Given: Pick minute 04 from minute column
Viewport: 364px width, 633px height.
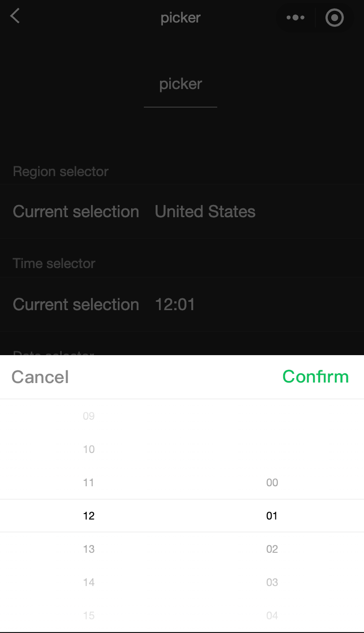Looking at the screenshot, I should 272,615.
